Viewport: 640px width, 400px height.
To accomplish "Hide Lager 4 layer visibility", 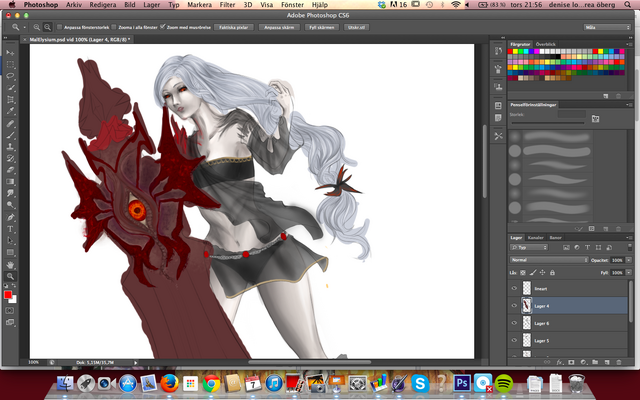I will tap(514, 306).
